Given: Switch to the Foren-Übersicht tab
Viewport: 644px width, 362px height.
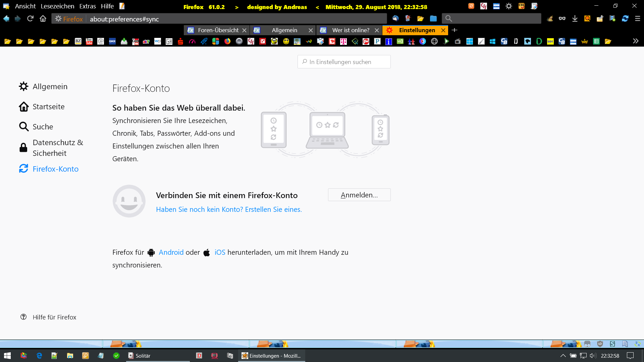Looking at the screenshot, I should pyautogui.click(x=218, y=30).
